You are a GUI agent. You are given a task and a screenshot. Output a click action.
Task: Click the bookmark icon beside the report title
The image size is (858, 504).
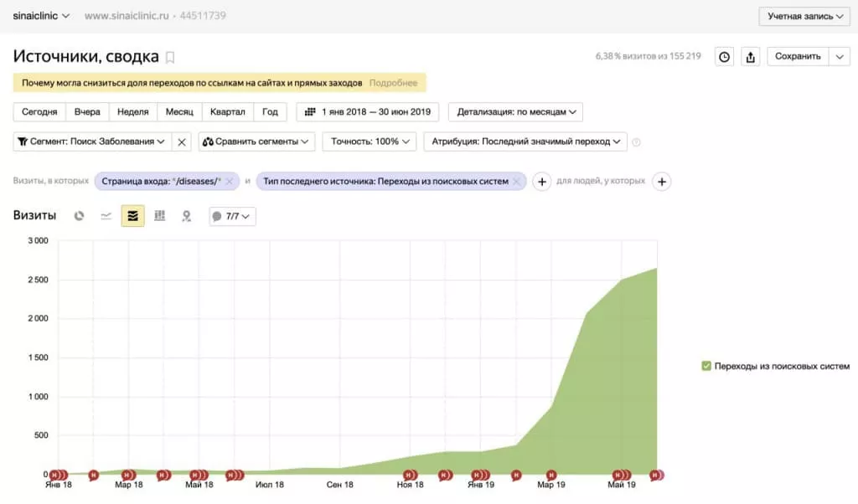(x=170, y=58)
